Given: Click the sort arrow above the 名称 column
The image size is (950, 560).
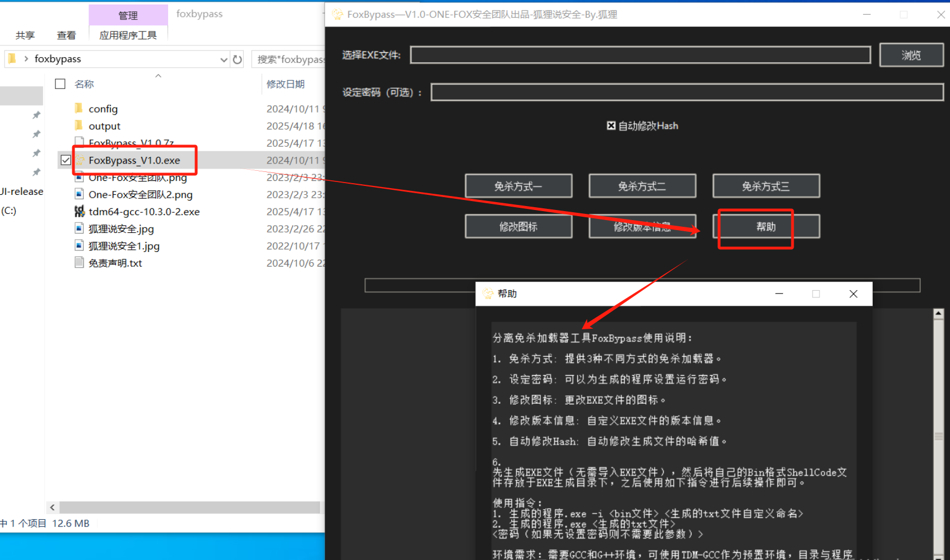Looking at the screenshot, I should [x=158, y=76].
